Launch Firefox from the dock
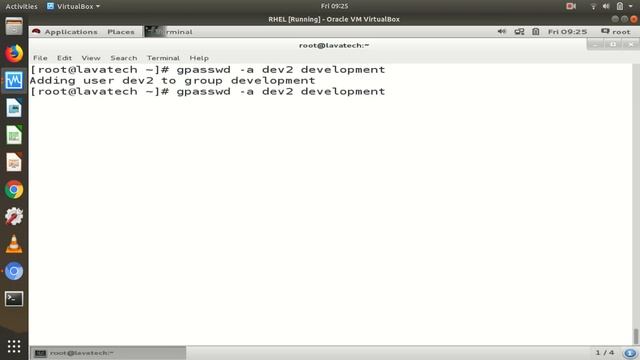Image resolution: width=640 pixels, height=360 pixels. click(x=14, y=53)
